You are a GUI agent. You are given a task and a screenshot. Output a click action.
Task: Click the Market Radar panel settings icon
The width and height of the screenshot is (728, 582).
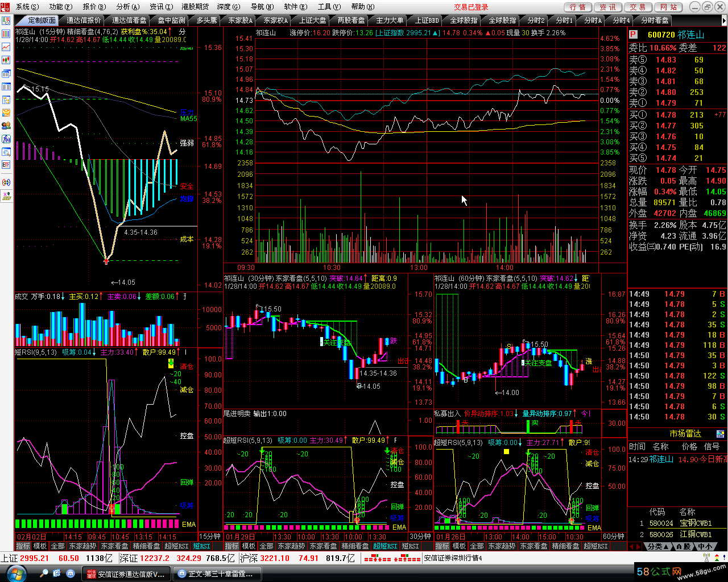pos(721,434)
